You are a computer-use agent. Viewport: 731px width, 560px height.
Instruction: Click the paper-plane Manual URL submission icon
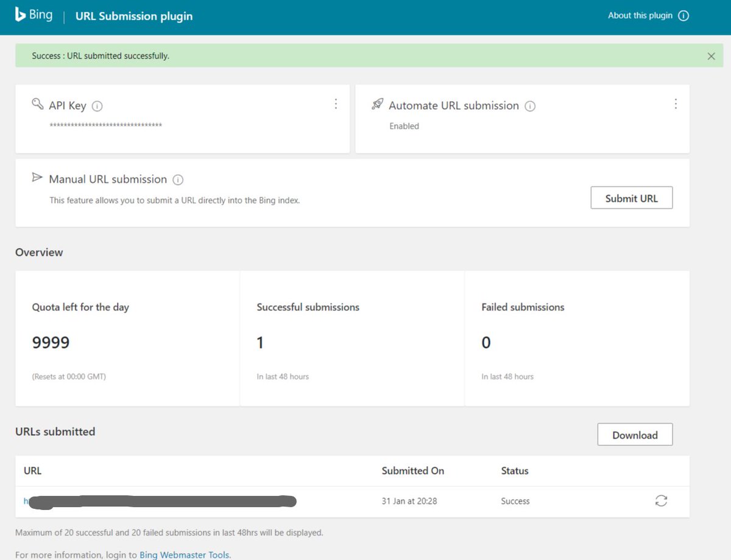[38, 178]
